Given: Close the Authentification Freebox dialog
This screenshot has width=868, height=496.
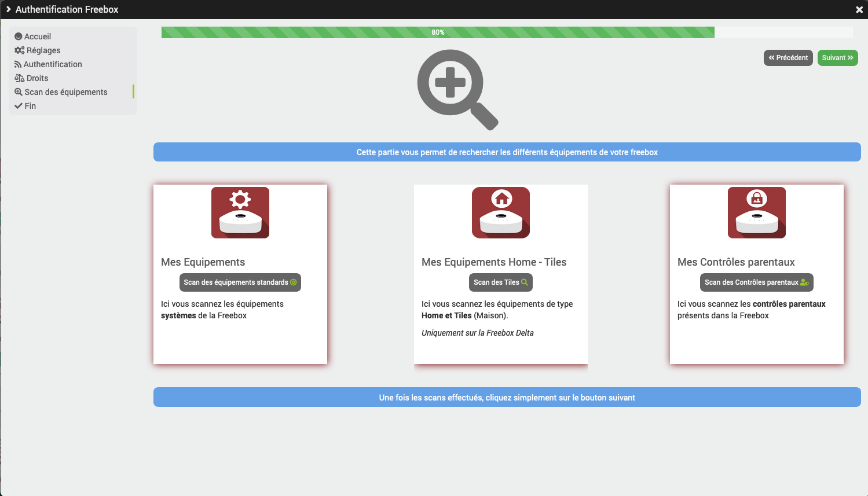Looking at the screenshot, I should [x=859, y=10].
